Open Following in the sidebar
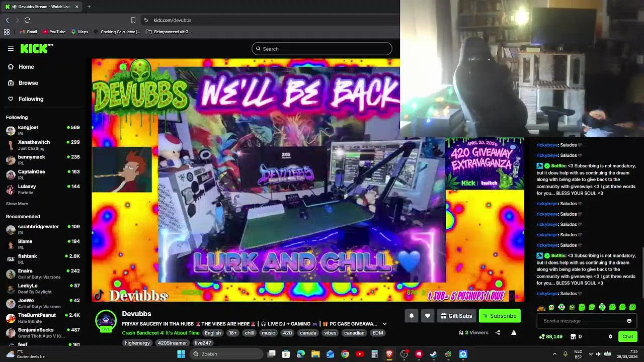Screen dimensions: 644x362 [31, 99]
